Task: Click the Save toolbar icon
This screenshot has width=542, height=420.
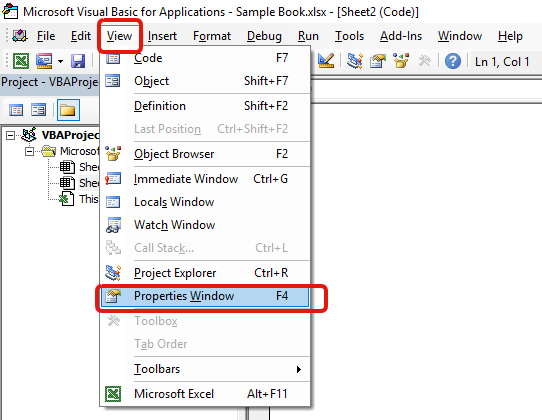Action: [78, 61]
